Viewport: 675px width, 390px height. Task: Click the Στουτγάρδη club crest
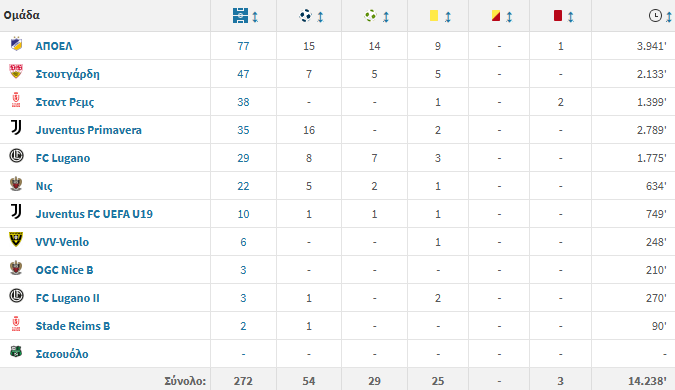pyautogui.click(x=16, y=71)
